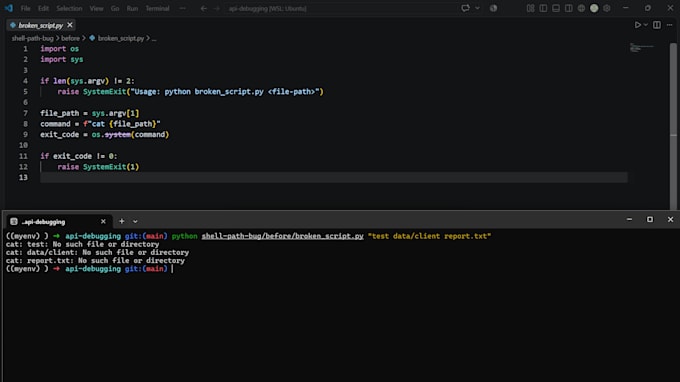This screenshot has width=680, height=382.
Task: Click the shell-path-bug breadcrumb
Action: click(x=33, y=38)
